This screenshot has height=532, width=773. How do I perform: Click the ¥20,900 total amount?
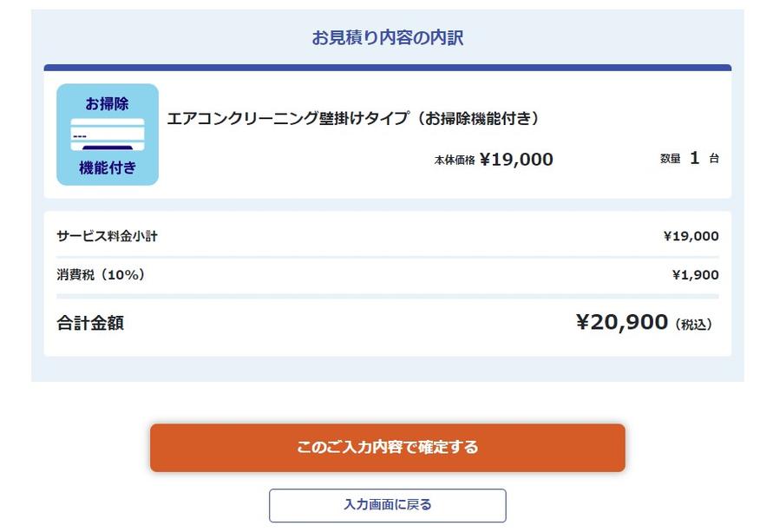pyautogui.click(x=622, y=323)
